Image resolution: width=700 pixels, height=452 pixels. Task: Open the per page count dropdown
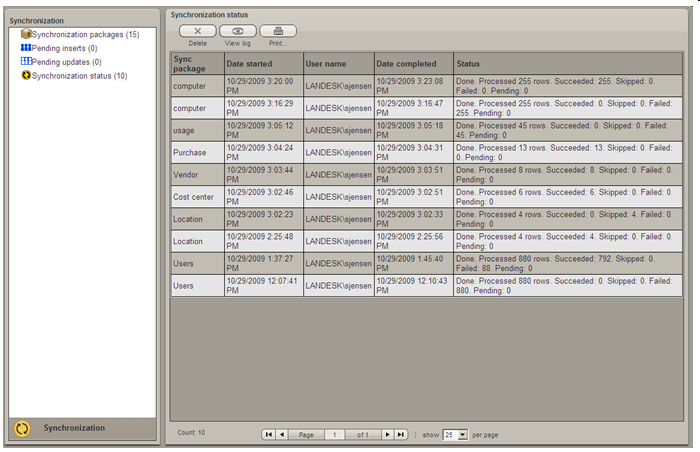(x=463, y=435)
